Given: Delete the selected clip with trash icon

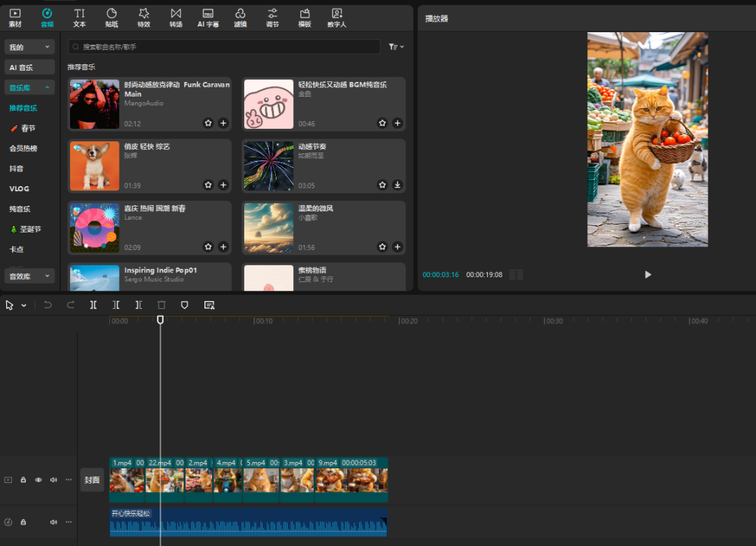Looking at the screenshot, I should click(x=162, y=304).
